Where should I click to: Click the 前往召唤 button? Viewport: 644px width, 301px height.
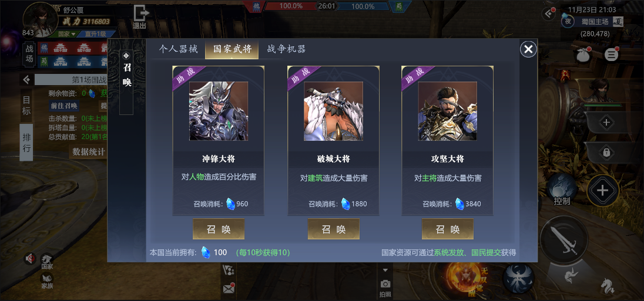(x=64, y=106)
